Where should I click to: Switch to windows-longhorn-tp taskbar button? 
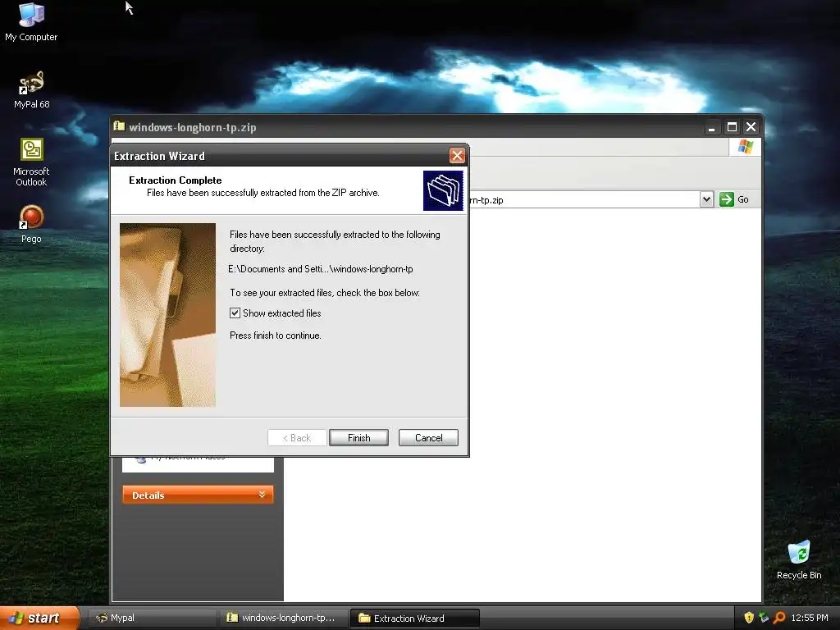[284, 618]
